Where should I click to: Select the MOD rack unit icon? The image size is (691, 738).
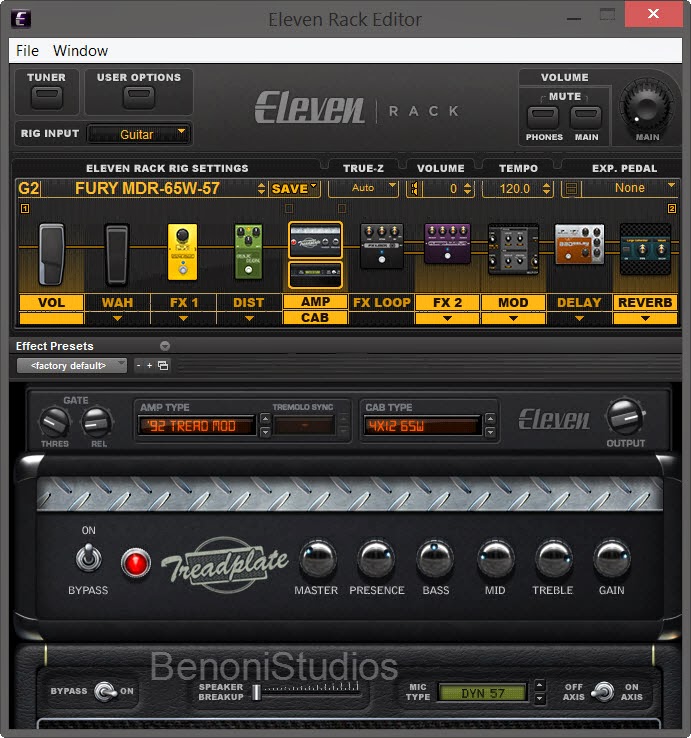coord(513,249)
